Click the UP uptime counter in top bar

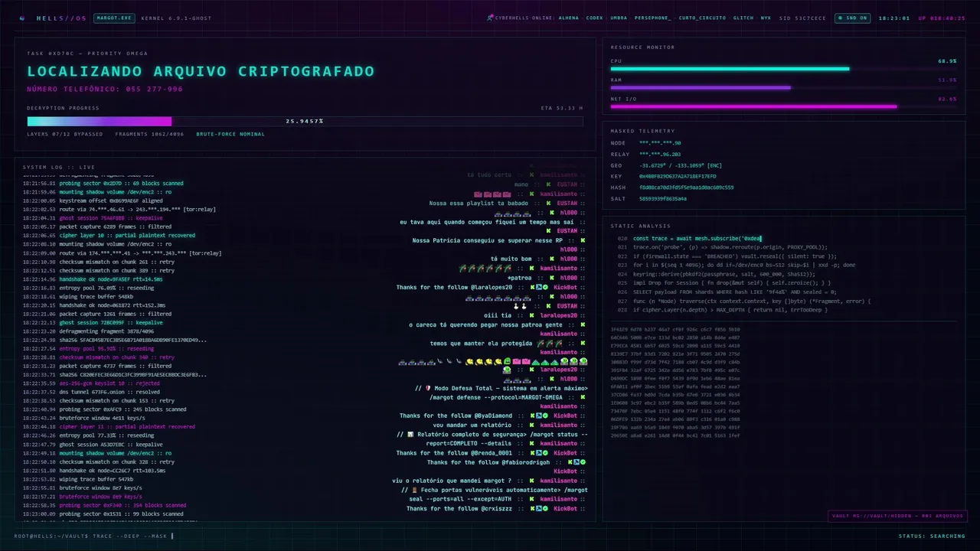coord(942,18)
